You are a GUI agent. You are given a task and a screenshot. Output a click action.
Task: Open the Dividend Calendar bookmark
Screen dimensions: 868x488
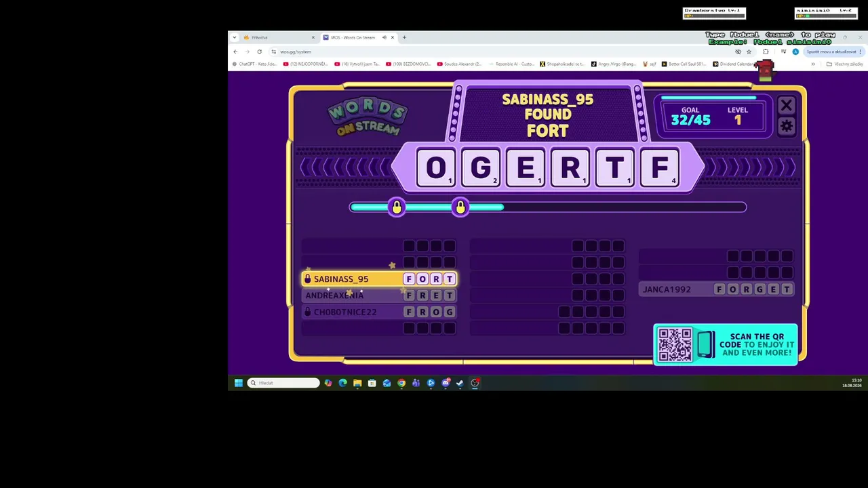pos(733,64)
